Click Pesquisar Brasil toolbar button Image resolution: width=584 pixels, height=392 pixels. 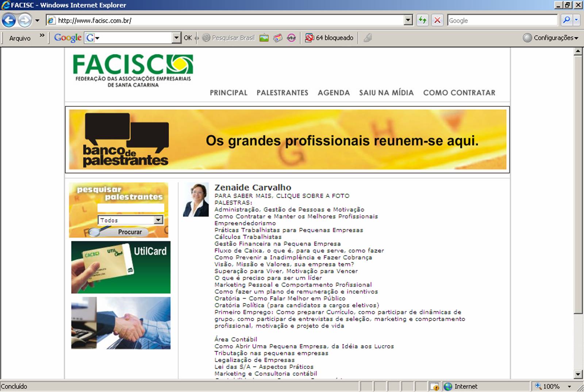[229, 38]
